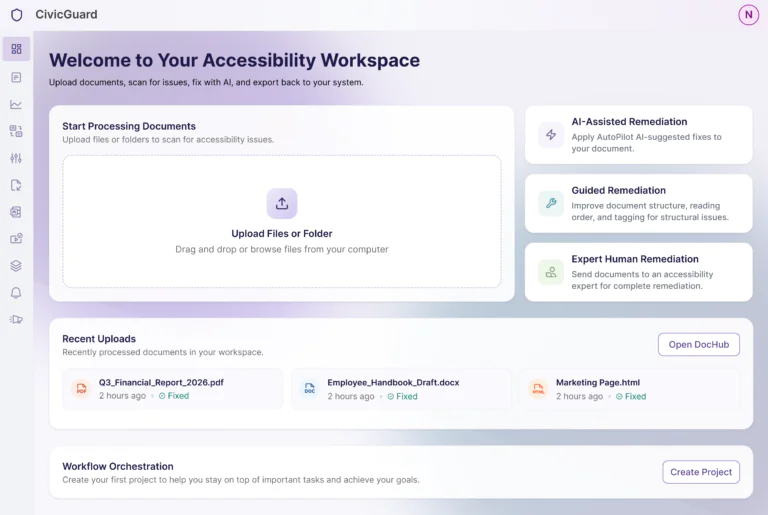
Task: Click Fixed status on Employee_Handbook_Draft.docx
Action: point(402,396)
